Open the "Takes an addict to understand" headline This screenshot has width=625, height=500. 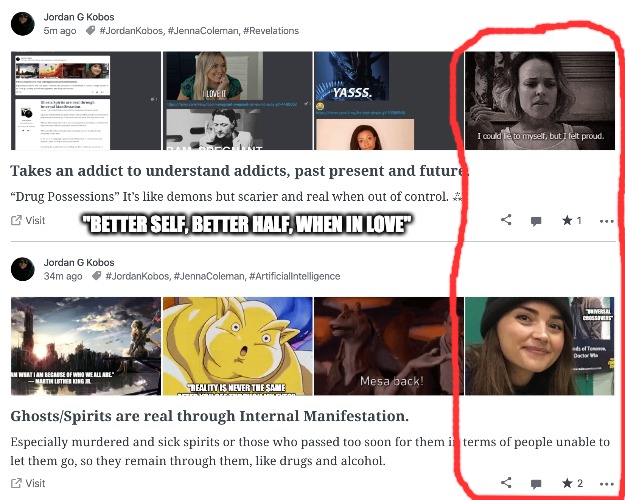[x=240, y=171]
